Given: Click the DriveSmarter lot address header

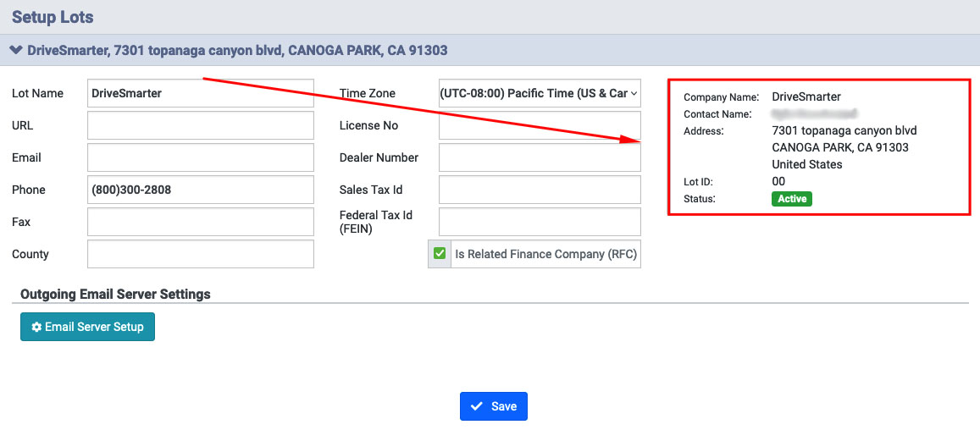Looking at the screenshot, I should (x=237, y=51).
